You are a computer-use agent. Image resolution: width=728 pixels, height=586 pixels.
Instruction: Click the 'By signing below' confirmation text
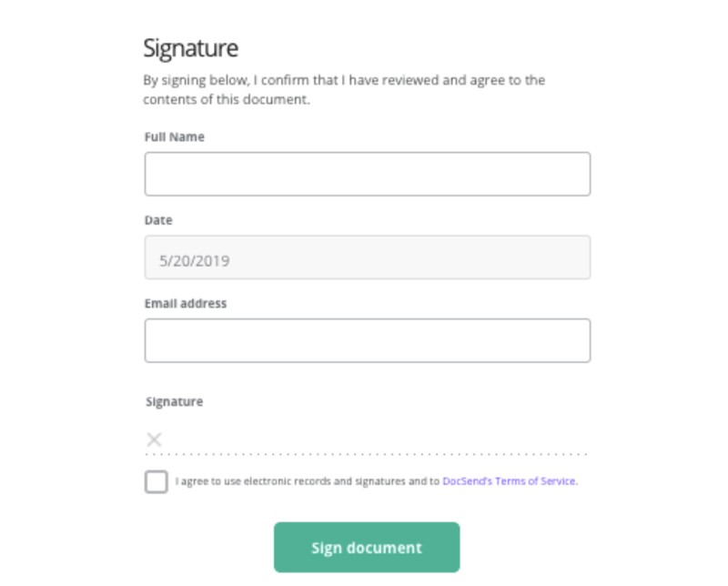pyautogui.click(x=344, y=80)
